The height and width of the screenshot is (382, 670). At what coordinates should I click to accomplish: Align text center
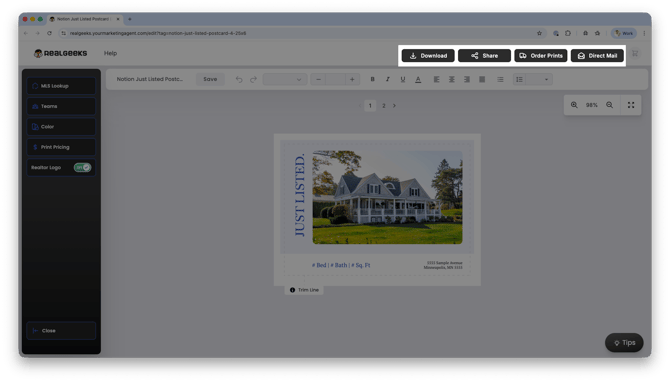(452, 79)
